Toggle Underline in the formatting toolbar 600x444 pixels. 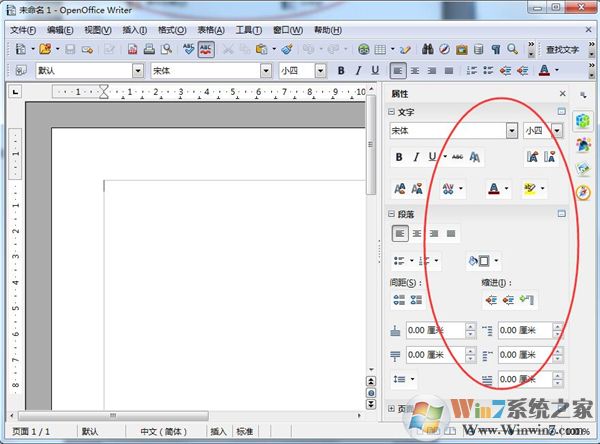[374, 71]
